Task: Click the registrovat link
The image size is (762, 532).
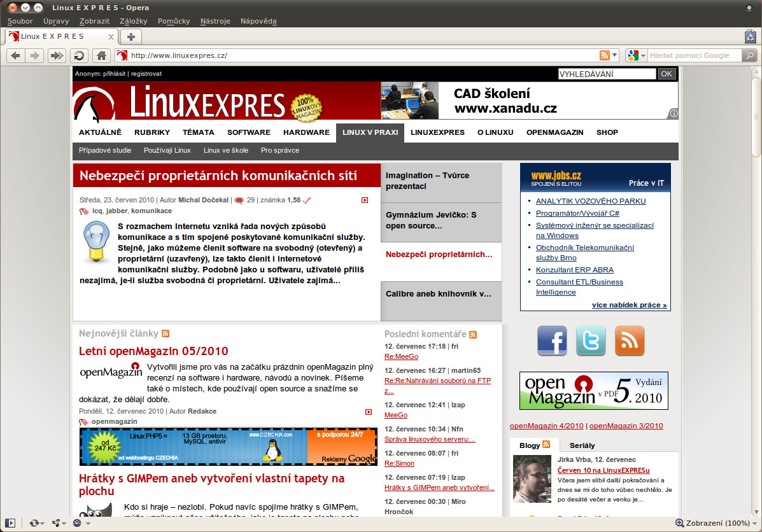Action: tap(146, 74)
